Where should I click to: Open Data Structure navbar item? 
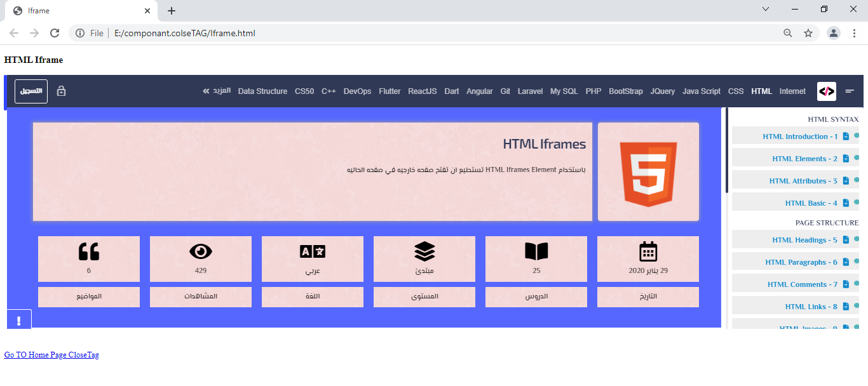click(262, 91)
